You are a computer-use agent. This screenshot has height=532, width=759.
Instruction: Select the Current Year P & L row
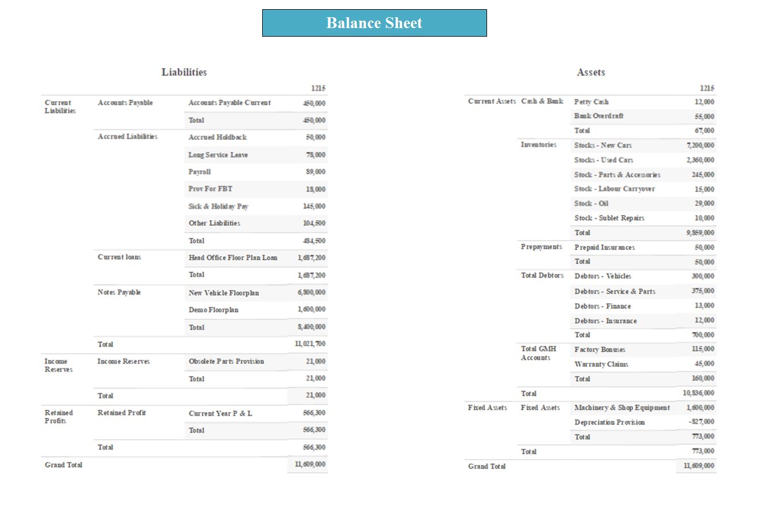click(x=220, y=413)
